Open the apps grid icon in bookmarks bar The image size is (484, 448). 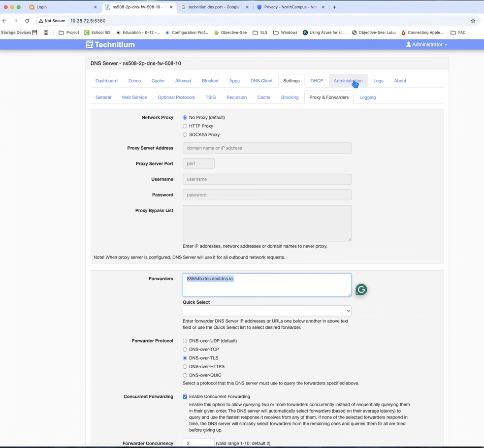click(x=46, y=32)
